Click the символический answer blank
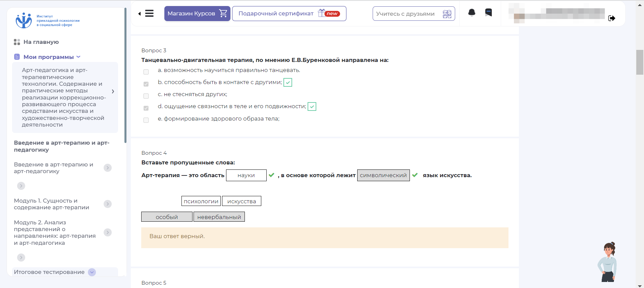The height and width of the screenshot is (288, 644). coord(383,175)
